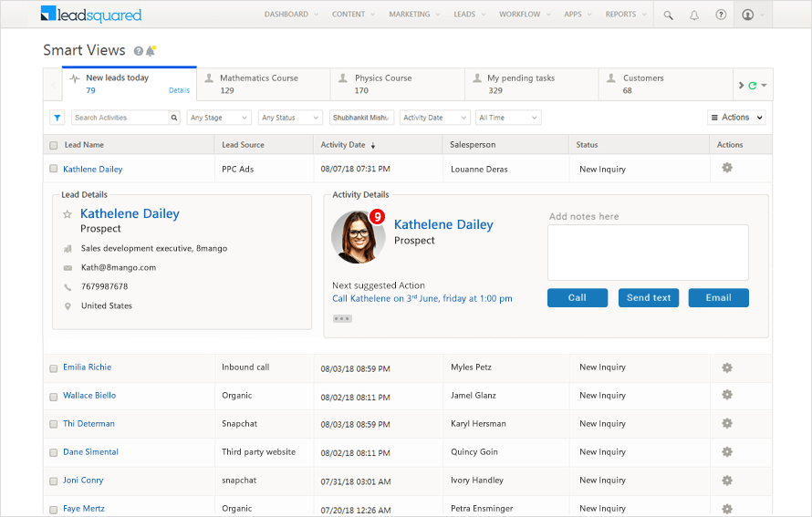Open gear actions for Wallace Biello row

(727, 395)
